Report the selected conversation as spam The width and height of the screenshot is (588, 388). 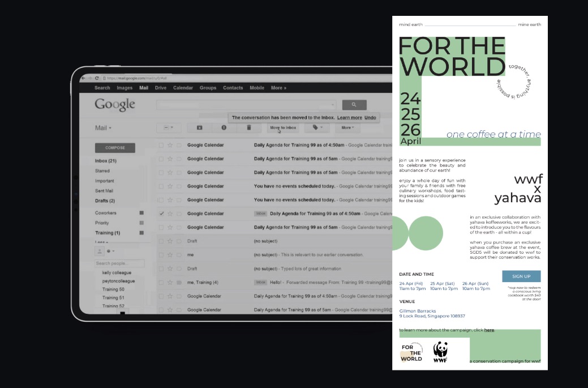[224, 127]
